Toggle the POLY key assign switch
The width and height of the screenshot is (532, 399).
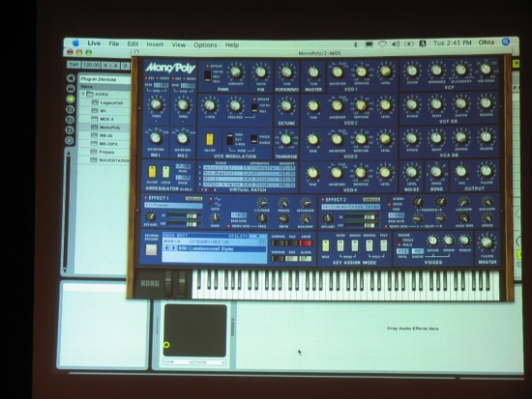click(x=384, y=245)
